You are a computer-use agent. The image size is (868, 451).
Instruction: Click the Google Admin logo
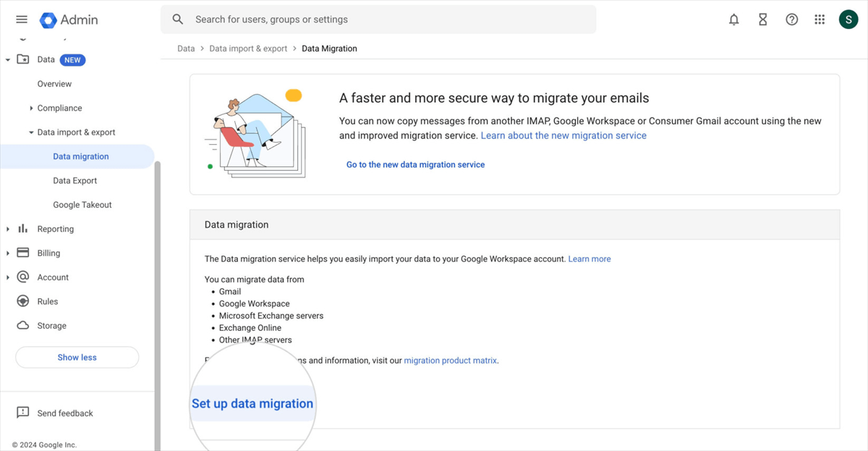tap(69, 20)
